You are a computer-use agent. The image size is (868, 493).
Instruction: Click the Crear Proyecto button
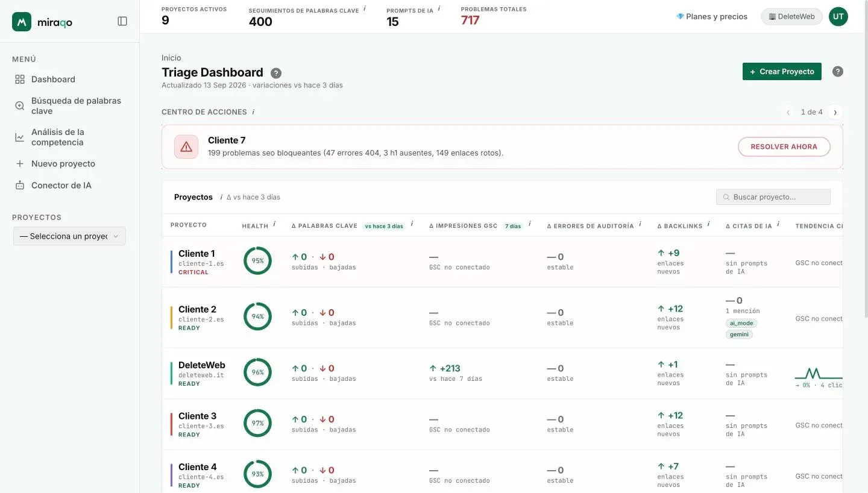coord(782,71)
